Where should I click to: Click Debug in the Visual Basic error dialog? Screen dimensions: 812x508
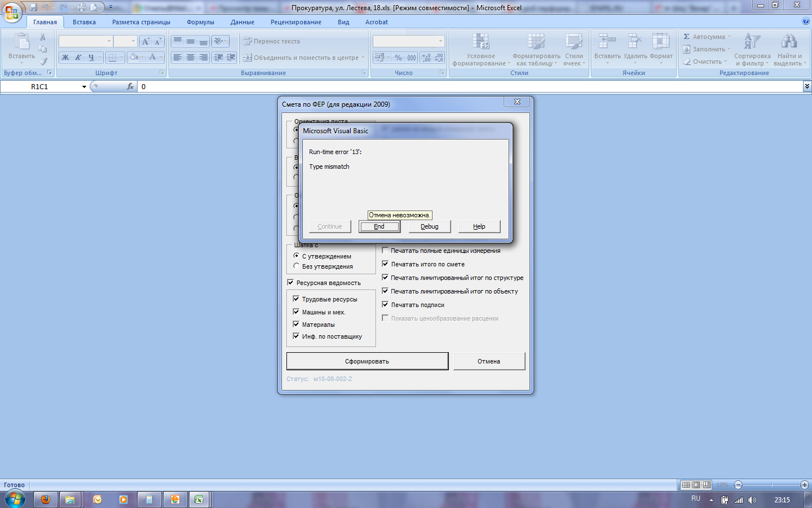pos(430,226)
